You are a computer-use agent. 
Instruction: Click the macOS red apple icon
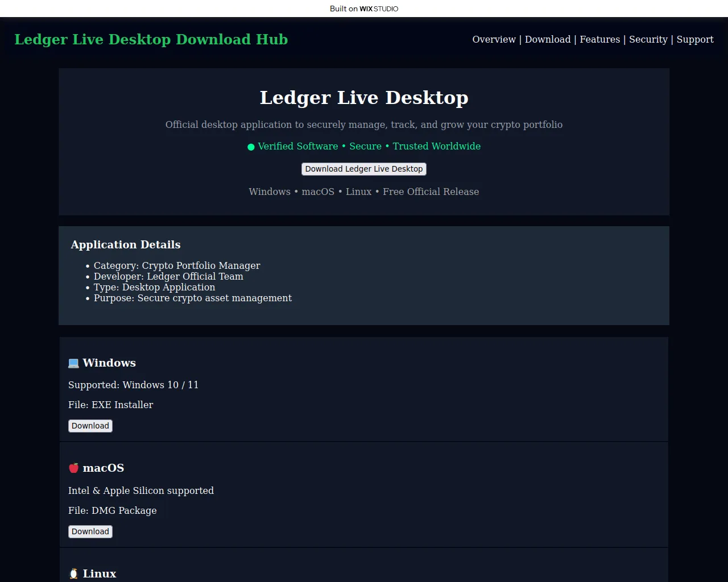pyautogui.click(x=73, y=468)
